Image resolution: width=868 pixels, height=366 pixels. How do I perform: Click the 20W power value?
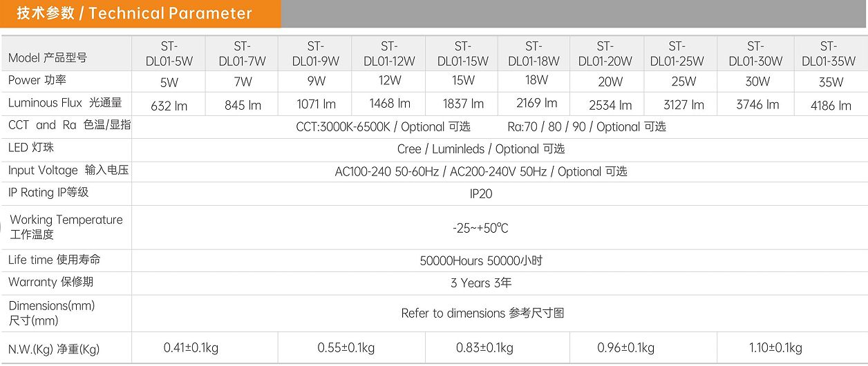(x=610, y=82)
